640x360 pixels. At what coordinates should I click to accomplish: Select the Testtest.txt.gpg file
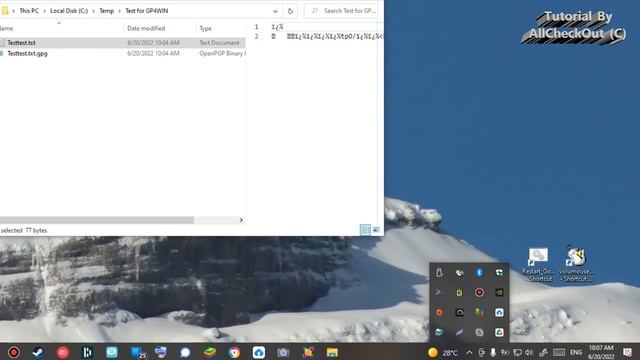coord(27,53)
